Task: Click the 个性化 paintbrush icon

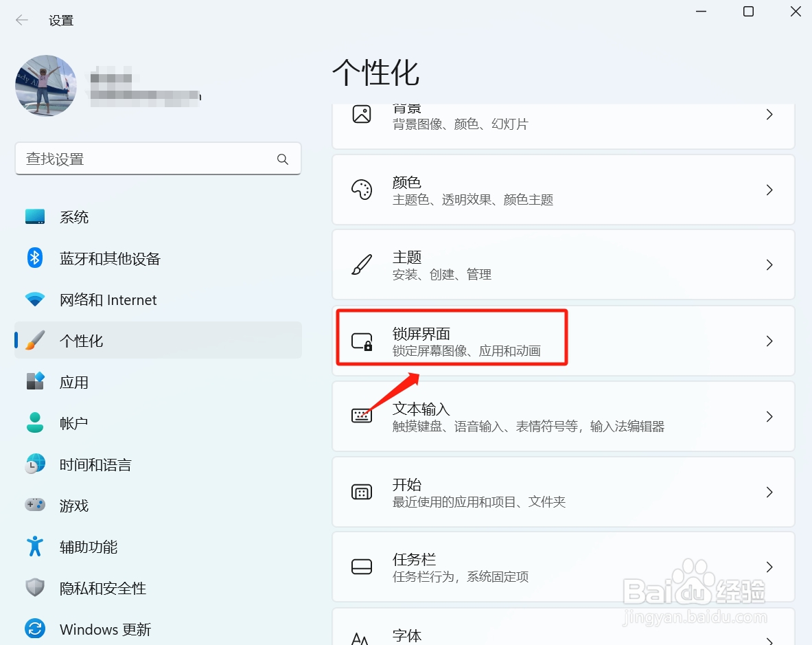Action: pyautogui.click(x=35, y=340)
